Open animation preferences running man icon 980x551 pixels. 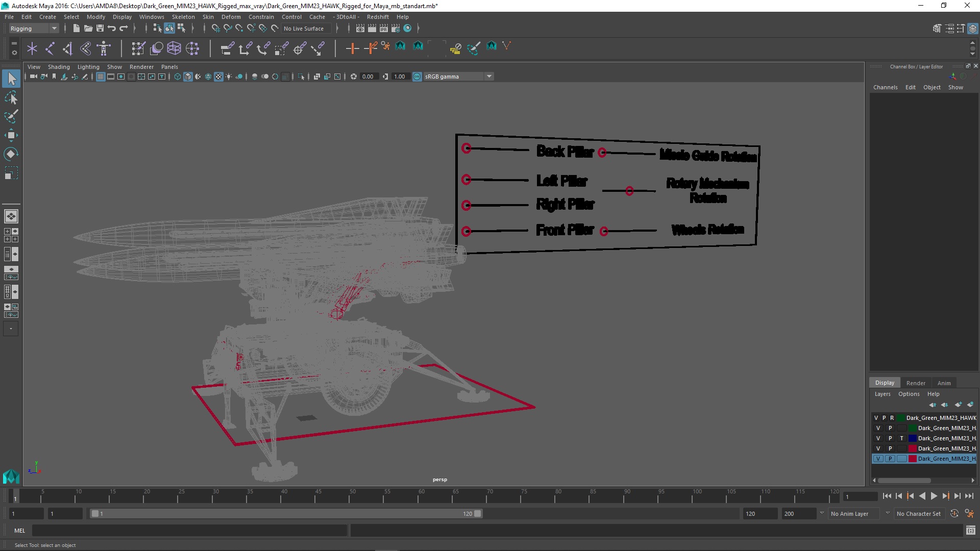tap(969, 514)
